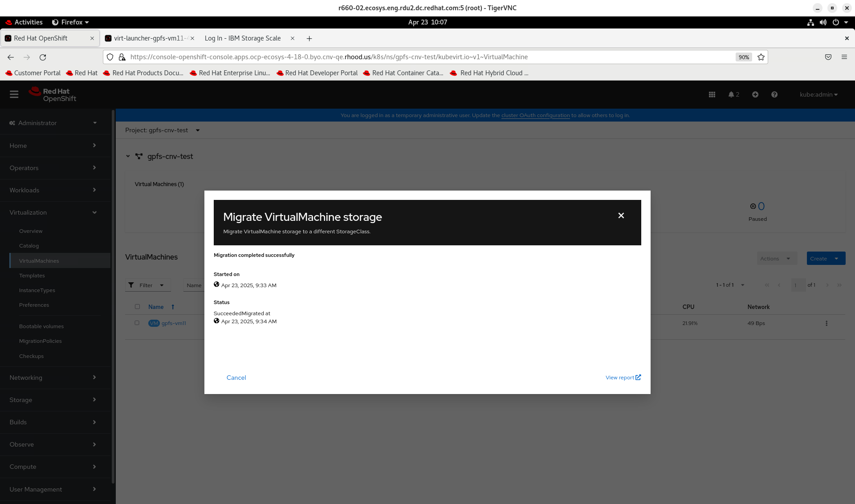Click Cancel in the migration dialog
The width and height of the screenshot is (855, 504).
click(x=236, y=378)
